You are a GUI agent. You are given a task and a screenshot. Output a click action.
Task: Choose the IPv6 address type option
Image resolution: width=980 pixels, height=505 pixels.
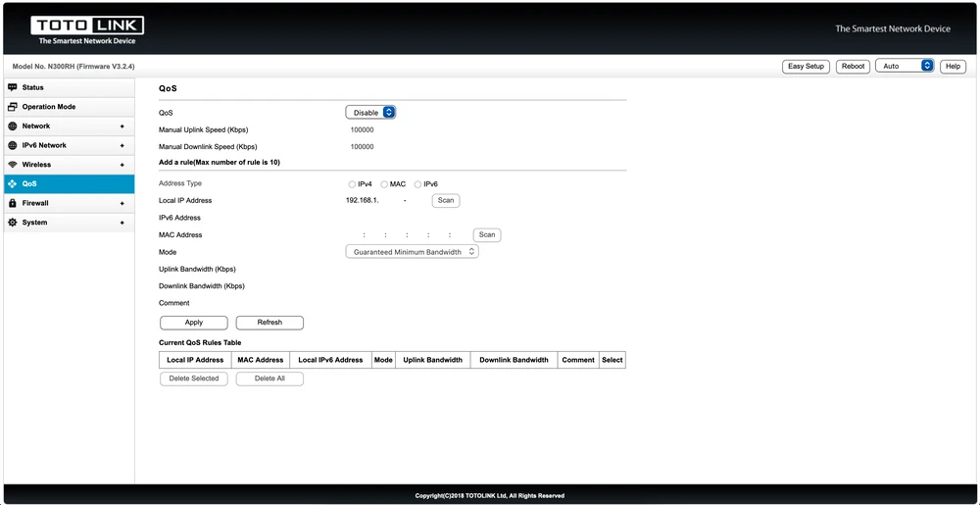(x=417, y=184)
